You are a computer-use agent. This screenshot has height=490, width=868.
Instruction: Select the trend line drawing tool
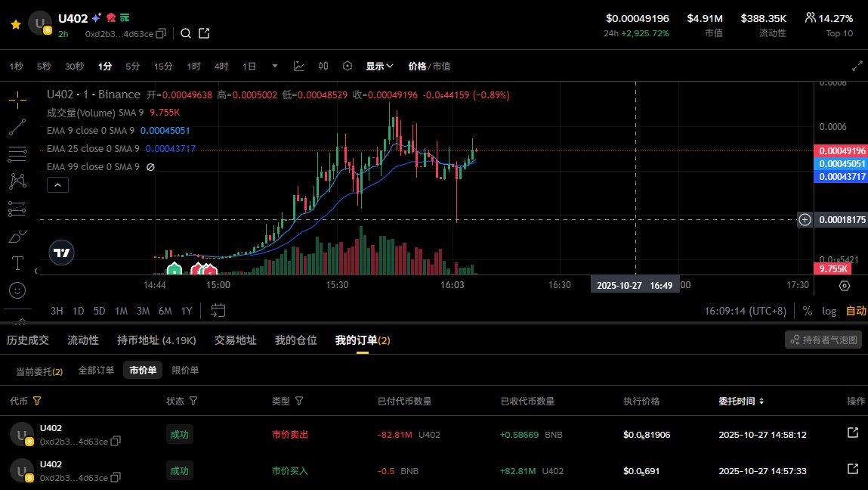17,127
